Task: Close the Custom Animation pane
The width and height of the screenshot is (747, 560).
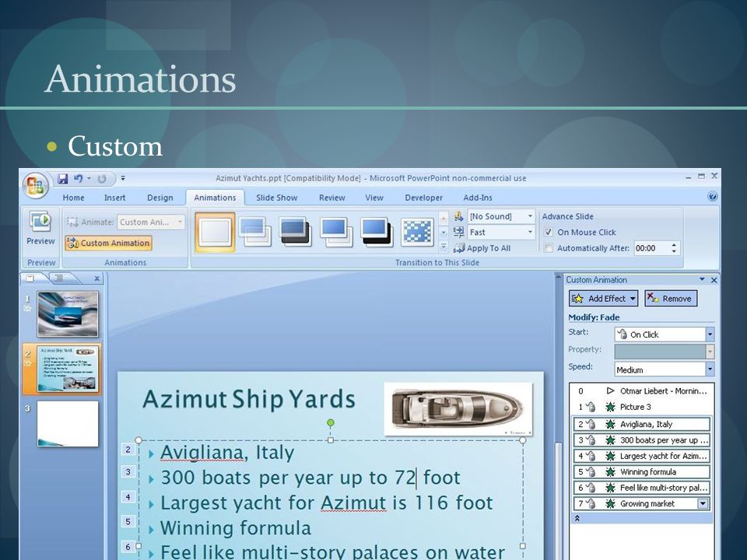Action: [x=714, y=280]
